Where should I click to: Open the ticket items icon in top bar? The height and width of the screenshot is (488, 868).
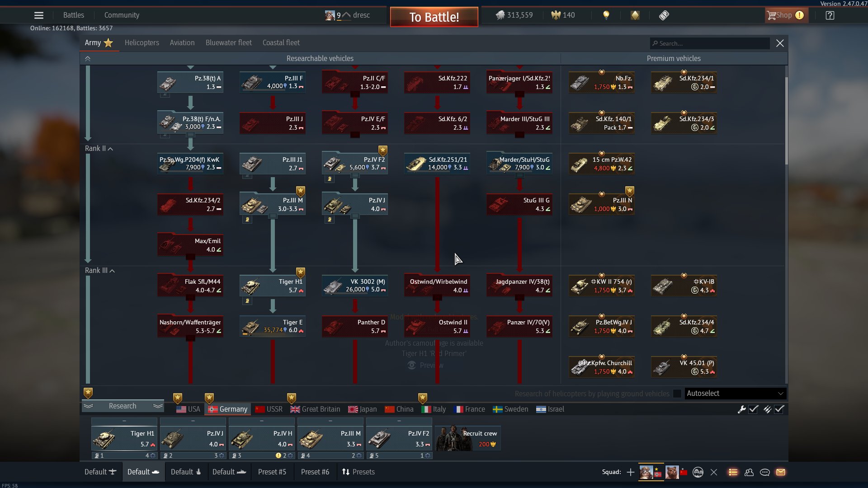(664, 15)
